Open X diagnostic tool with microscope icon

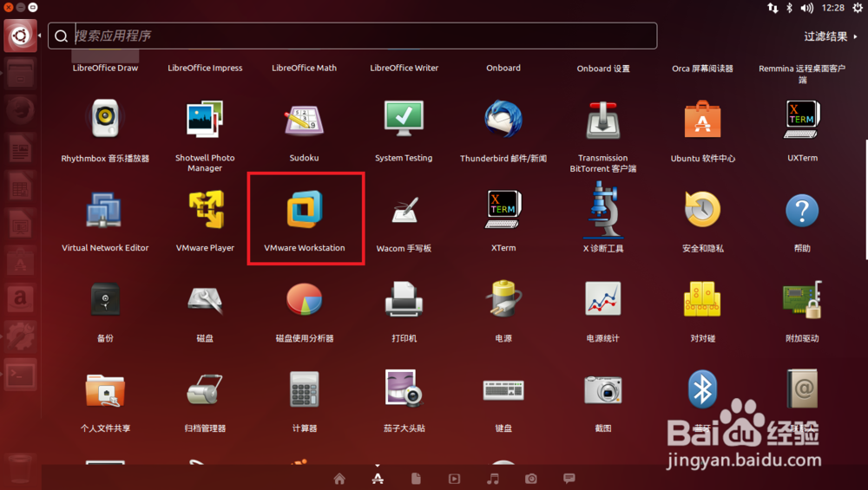click(603, 210)
